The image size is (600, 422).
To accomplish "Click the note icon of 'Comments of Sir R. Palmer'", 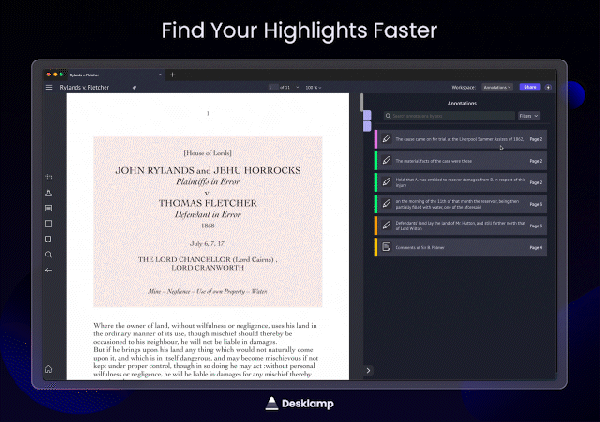I will point(386,247).
